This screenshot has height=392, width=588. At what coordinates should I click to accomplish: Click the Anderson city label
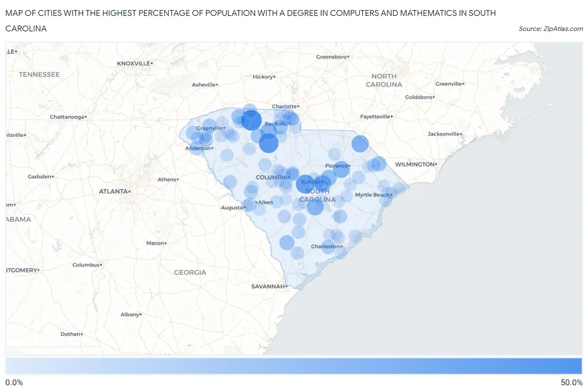pyautogui.click(x=199, y=148)
